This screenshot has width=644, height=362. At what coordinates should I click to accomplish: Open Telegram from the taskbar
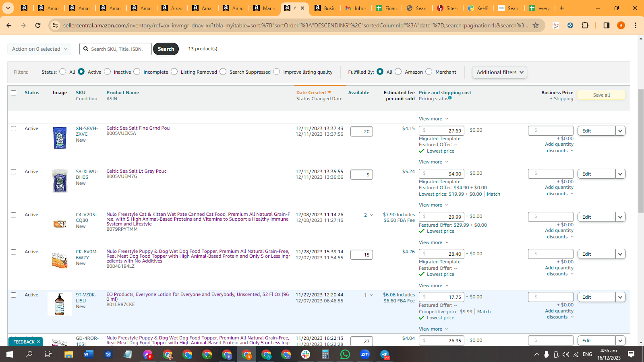[x=385, y=354]
